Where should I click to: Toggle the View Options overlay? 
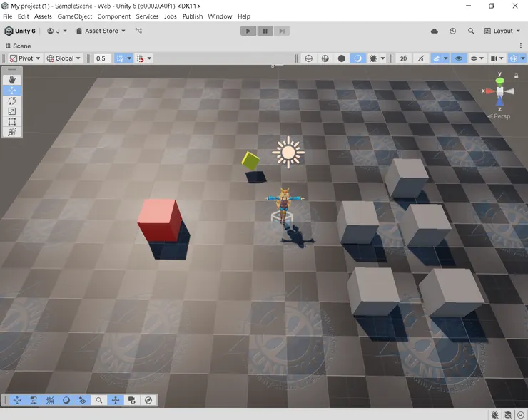[x=83, y=400]
